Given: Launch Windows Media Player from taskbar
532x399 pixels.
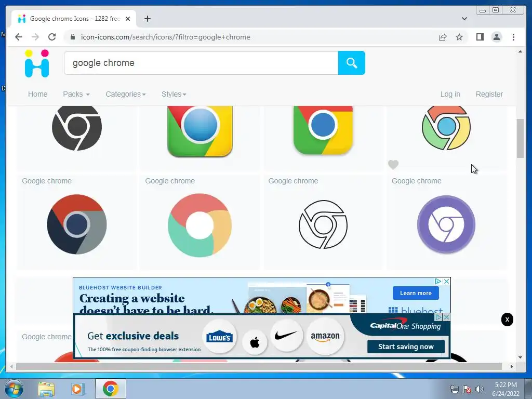Looking at the screenshot, I should 77,389.
